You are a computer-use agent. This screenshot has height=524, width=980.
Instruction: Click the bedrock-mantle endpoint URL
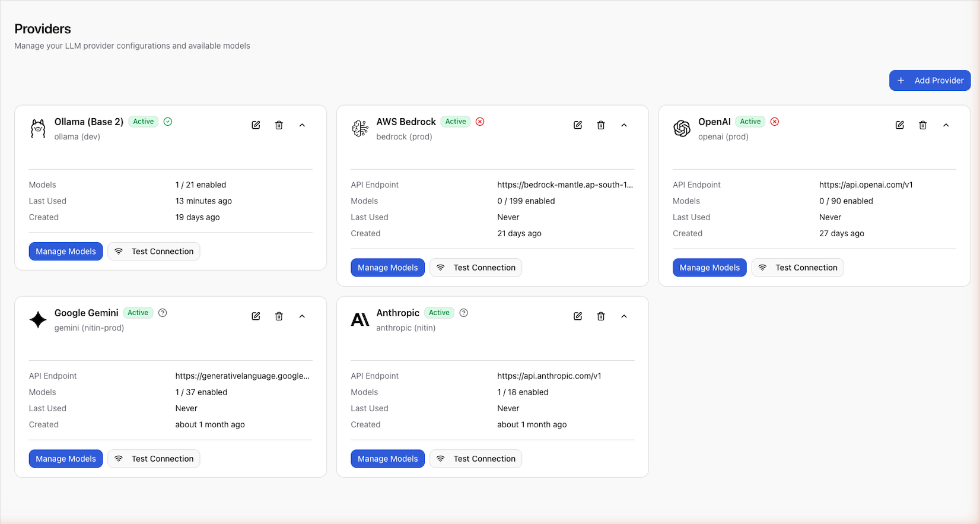pos(565,185)
